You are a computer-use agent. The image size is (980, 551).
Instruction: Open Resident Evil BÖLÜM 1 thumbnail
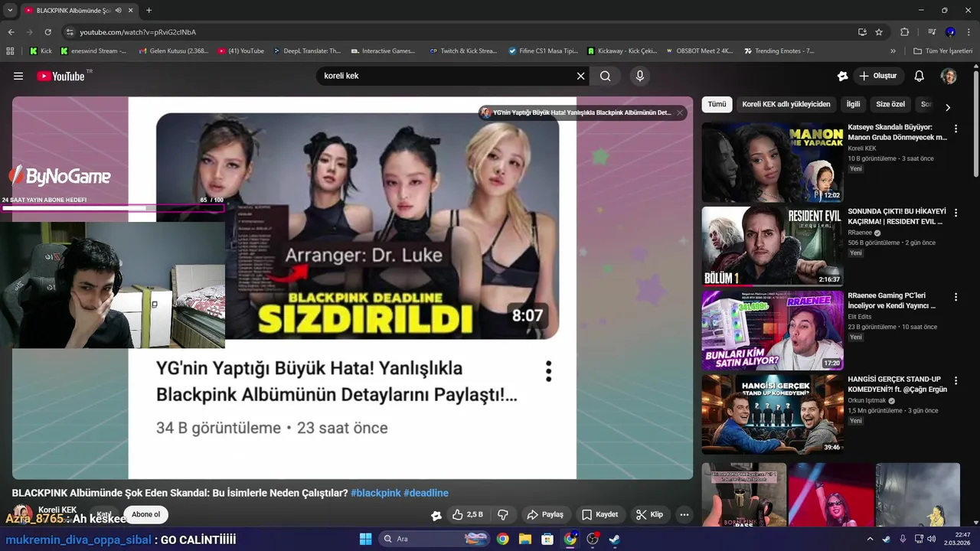click(x=773, y=246)
